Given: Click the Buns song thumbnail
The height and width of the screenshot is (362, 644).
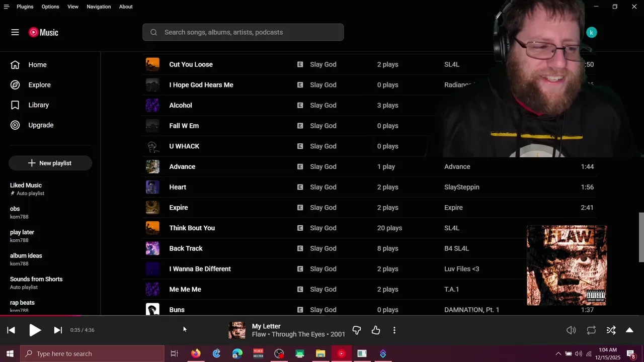Looking at the screenshot, I should click(x=152, y=309).
